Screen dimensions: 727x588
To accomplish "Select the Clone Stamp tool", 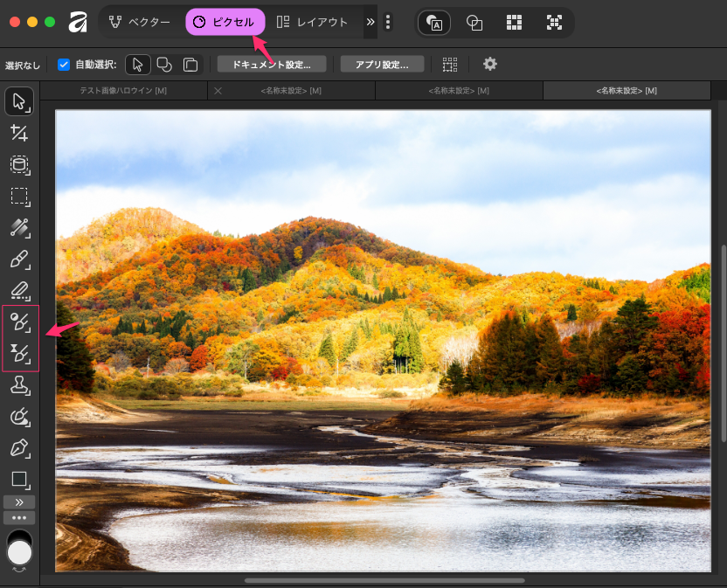I will click(19, 384).
